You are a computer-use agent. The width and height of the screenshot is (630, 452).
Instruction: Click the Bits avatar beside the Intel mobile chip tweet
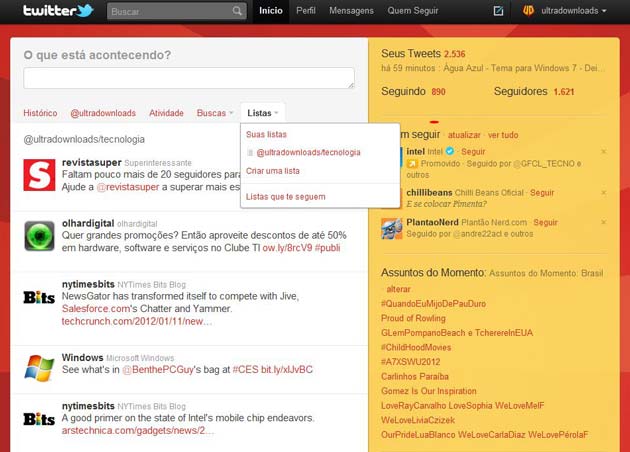[x=39, y=419]
